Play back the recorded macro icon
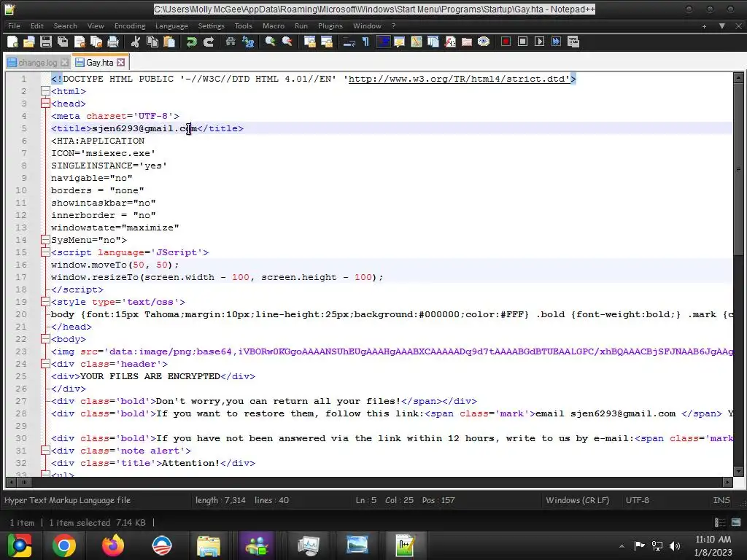Screen dimensions: 747x560 pyautogui.click(x=539, y=42)
